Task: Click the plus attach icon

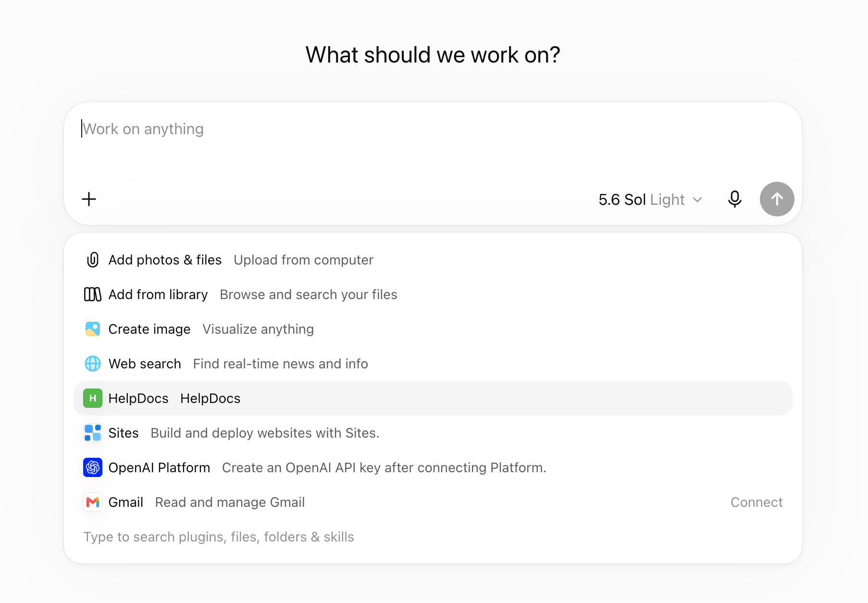Action: coord(89,199)
